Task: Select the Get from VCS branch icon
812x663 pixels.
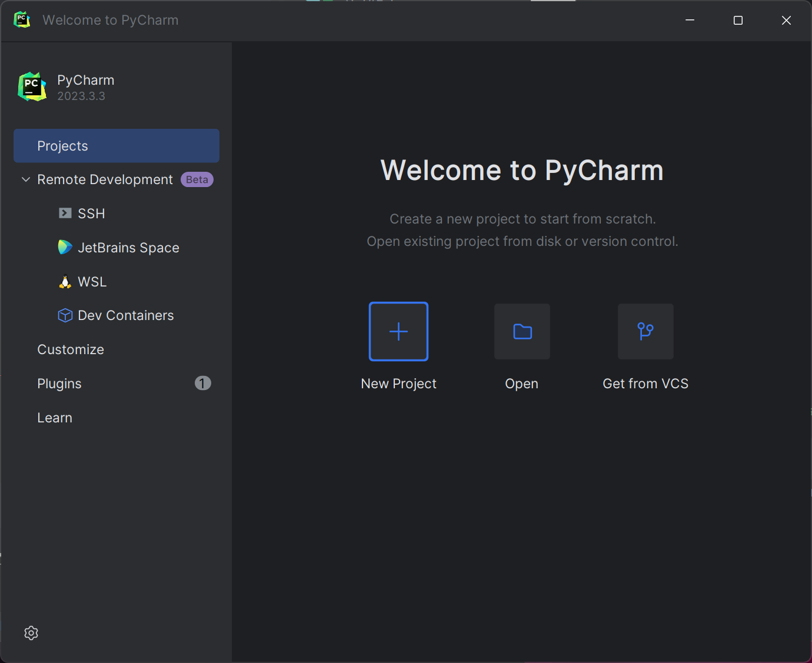Action: [x=645, y=331]
